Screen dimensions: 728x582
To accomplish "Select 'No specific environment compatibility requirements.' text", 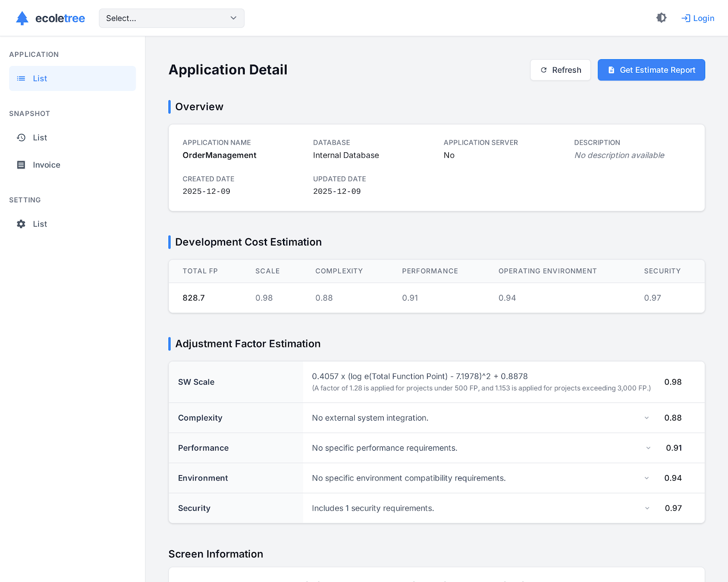I will click(x=409, y=478).
